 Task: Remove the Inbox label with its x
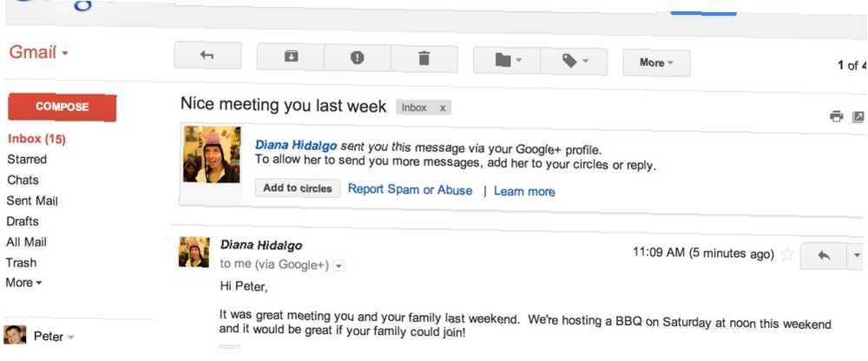443,108
